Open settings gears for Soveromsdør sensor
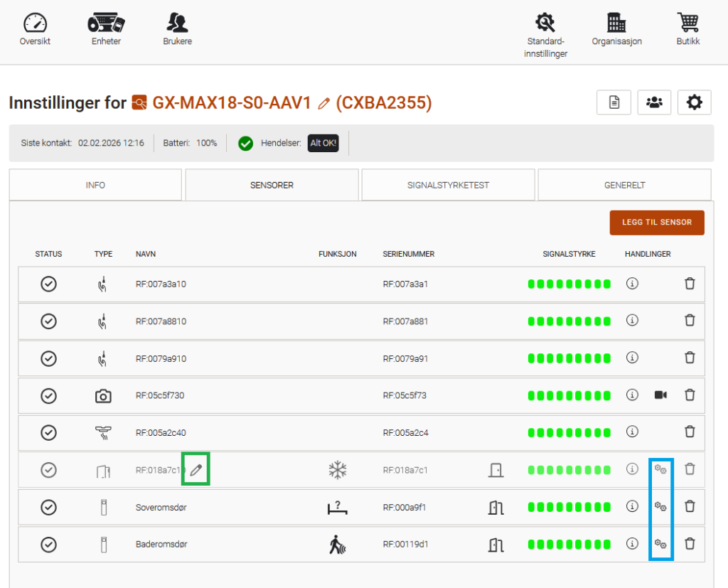The width and height of the screenshot is (728, 588). click(x=660, y=506)
